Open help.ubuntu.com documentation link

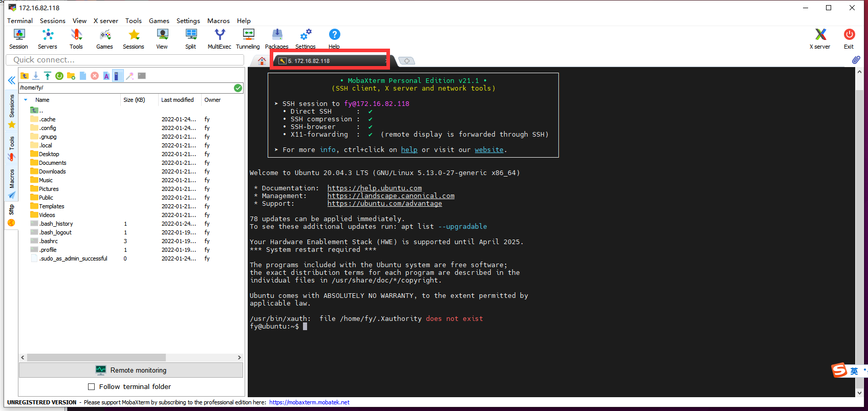click(375, 188)
